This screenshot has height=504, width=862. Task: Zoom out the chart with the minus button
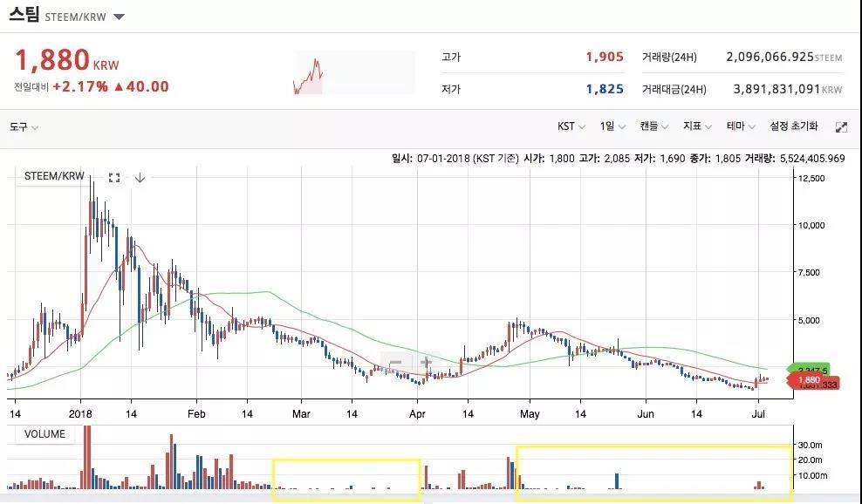(396, 363)
